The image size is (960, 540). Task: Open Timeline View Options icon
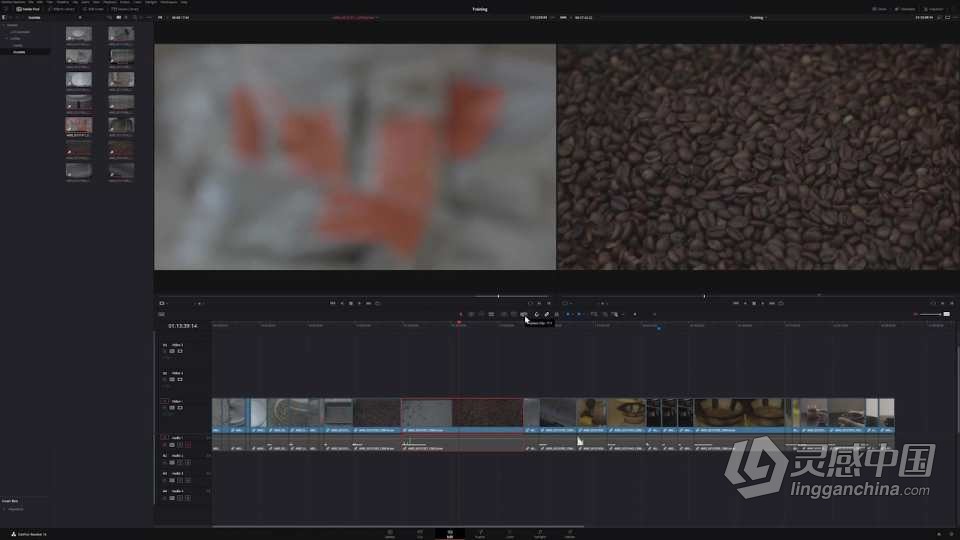point(162,314)
